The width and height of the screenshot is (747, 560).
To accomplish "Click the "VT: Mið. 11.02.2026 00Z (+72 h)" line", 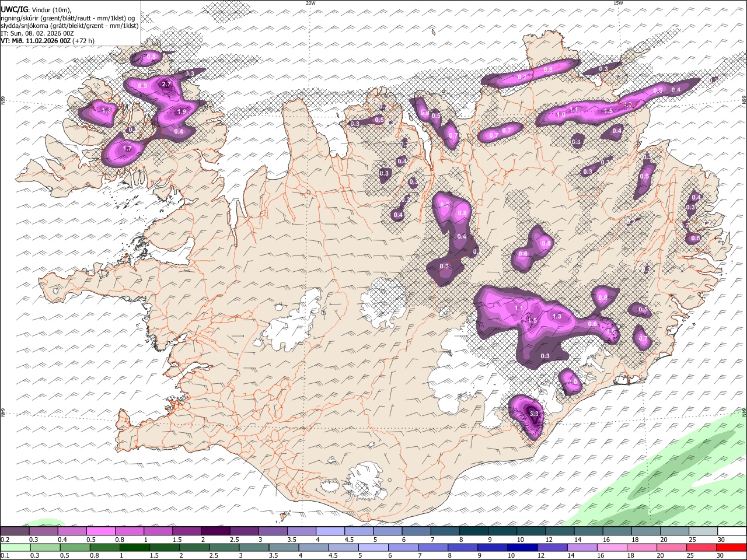I will [x=47, y=41].
